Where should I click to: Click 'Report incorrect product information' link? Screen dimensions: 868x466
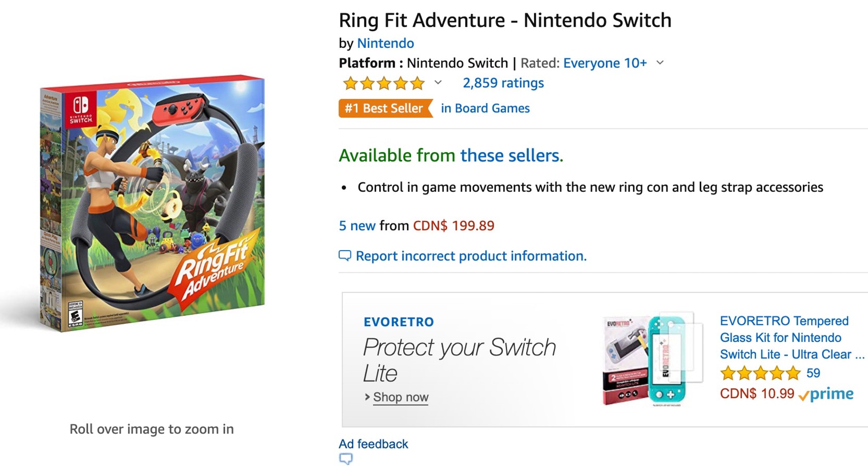[x=471, y=256]
